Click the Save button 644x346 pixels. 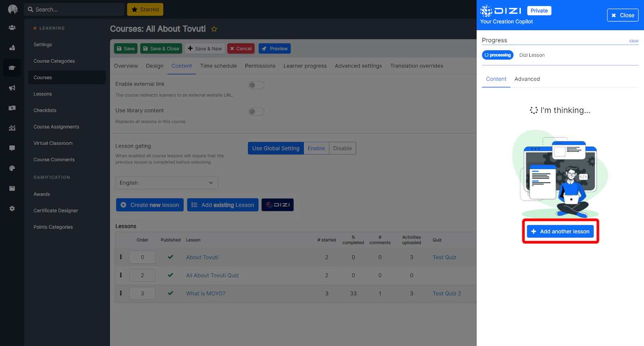pyautogui.click(x=126, y=49)
